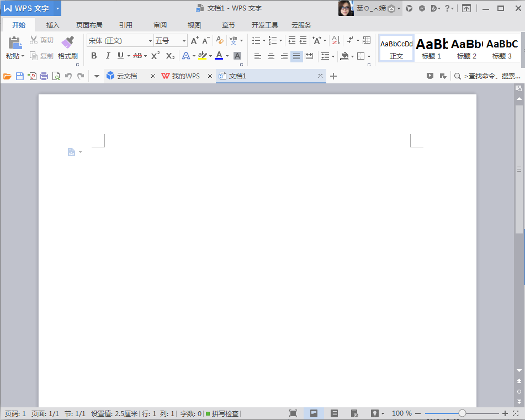The width and height of the screenshot is (525, 420).
Task: Open the font name dropdown 宋体 (正文)
Action: coord(119,40)
